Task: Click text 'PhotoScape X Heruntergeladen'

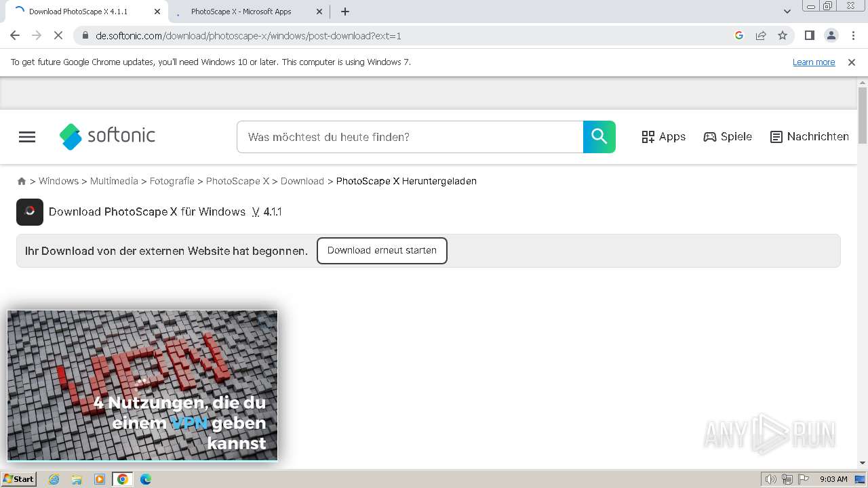Action: click(406, 181)
